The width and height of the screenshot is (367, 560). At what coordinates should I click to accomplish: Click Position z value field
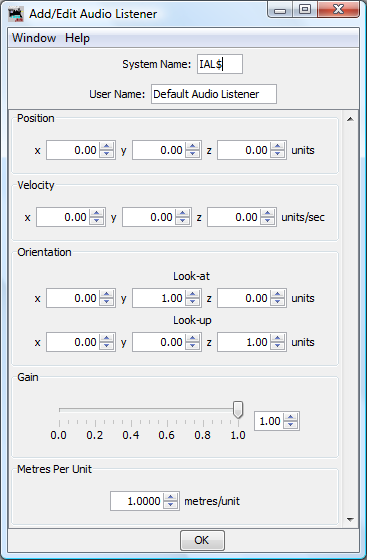pyautogui.click(x=244, y=150)
